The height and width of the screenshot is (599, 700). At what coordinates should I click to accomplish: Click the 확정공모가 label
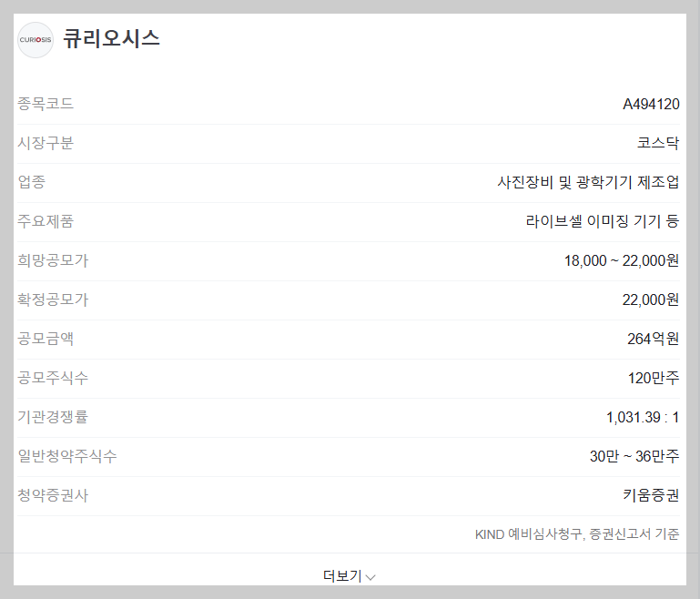point(53,299)
